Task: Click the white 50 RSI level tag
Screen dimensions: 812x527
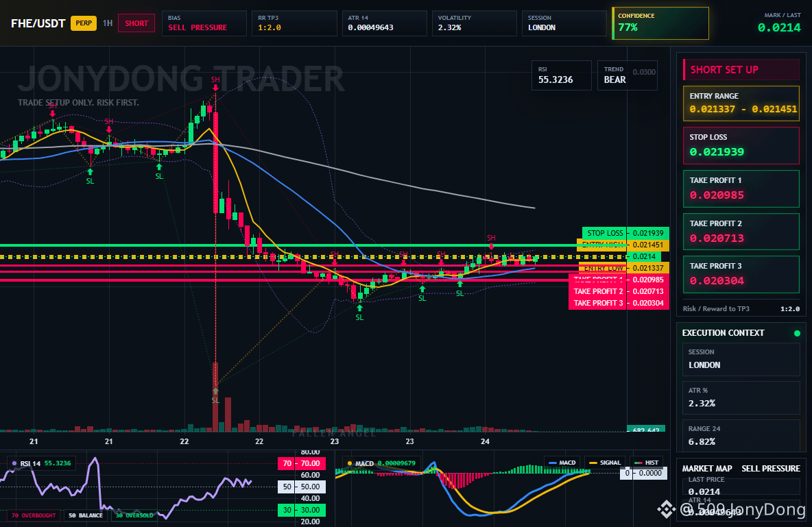Action: [301, 487]
